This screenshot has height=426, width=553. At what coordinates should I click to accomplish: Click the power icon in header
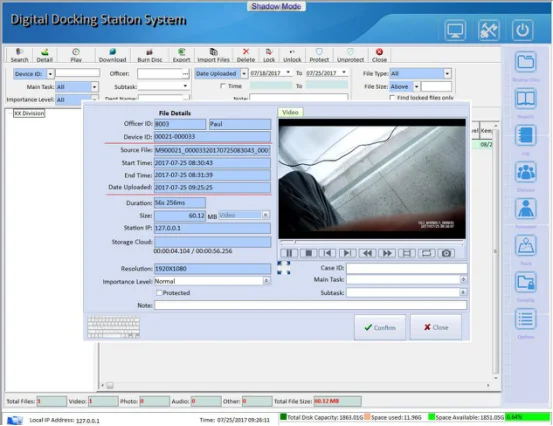tap(522, 30)
